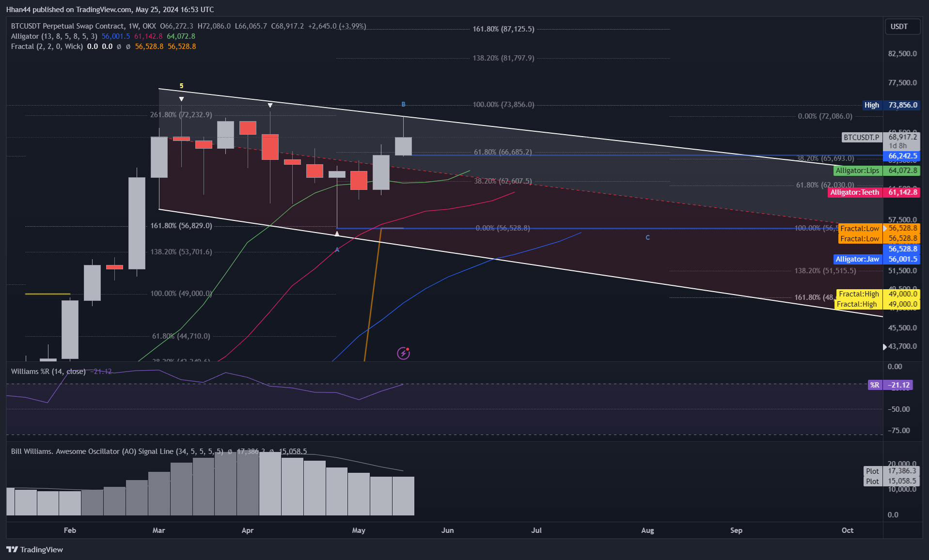Click the %R −21.12 value label
This screenshot has height=560, width=929.
pyautogui.click(x=891, y=385)
